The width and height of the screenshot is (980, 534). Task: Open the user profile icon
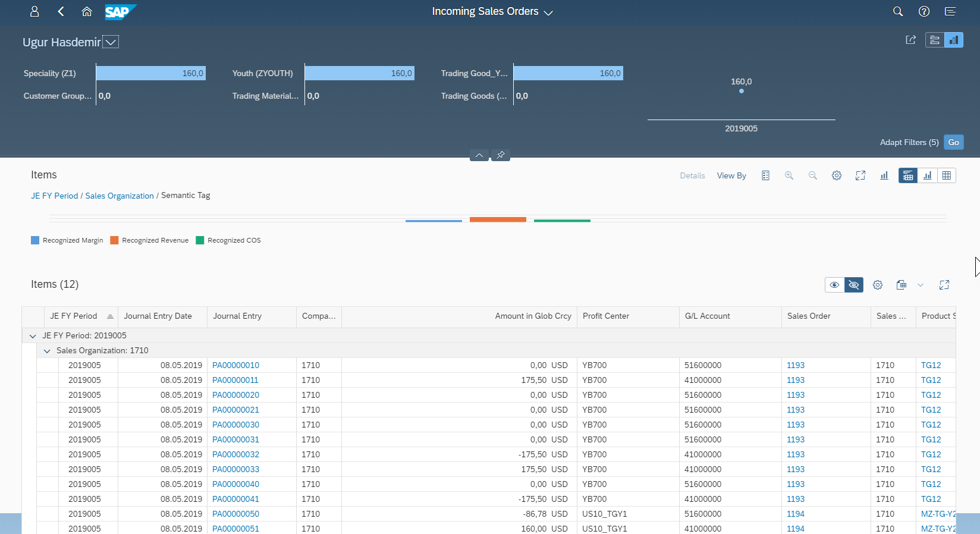tap(34, 11)
